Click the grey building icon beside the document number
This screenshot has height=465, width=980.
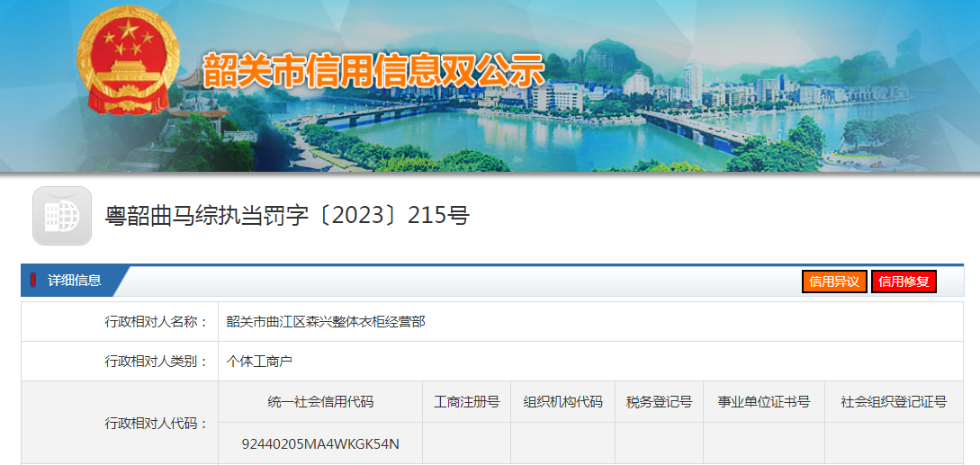62,216
